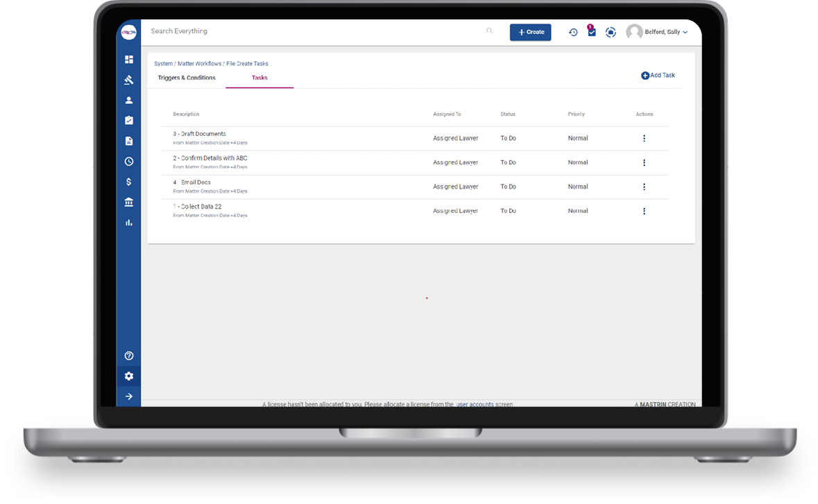The height and width of the screenshot is (504, 818).
Task: Open the contacts person icon in sidebar
Action: click(x=129, y=100)
